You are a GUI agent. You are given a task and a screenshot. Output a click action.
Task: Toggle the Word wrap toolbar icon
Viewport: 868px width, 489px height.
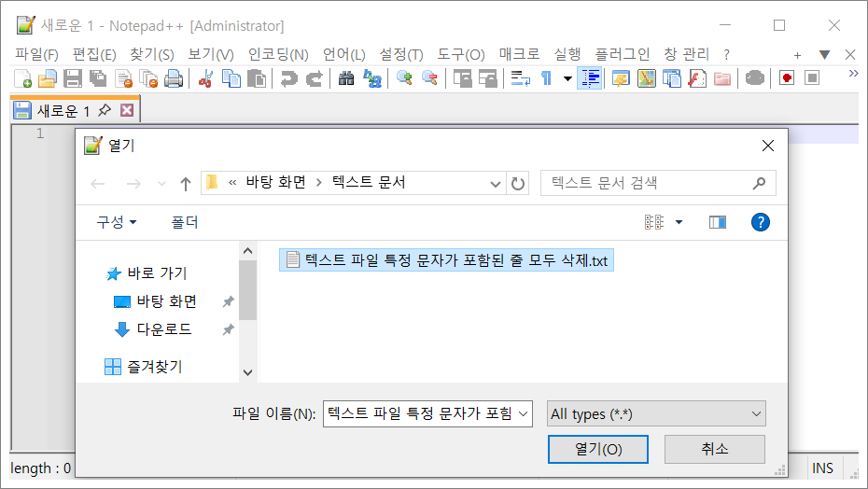point(521,78)
